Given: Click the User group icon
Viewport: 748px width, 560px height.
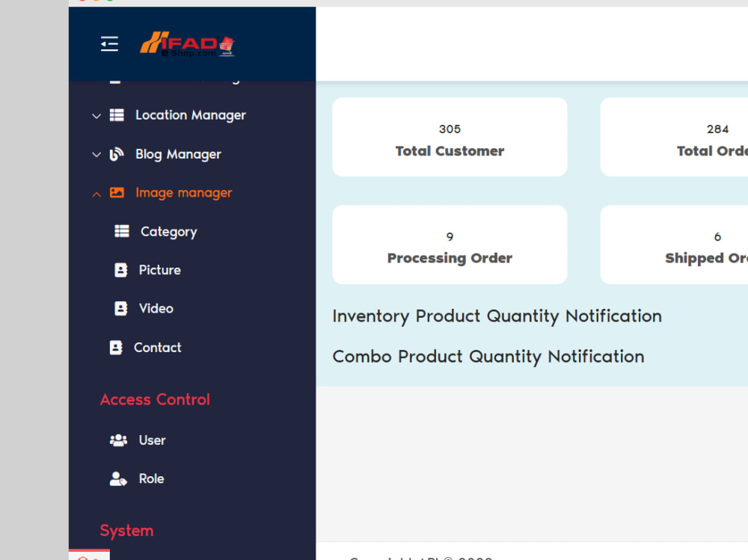Looking at the screenshot, I should 118,440.
